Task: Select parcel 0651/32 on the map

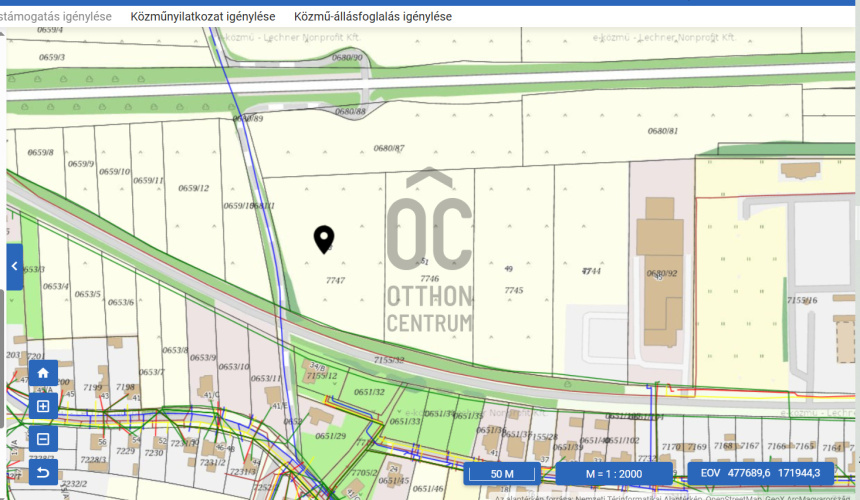Action: coord(369,392)
